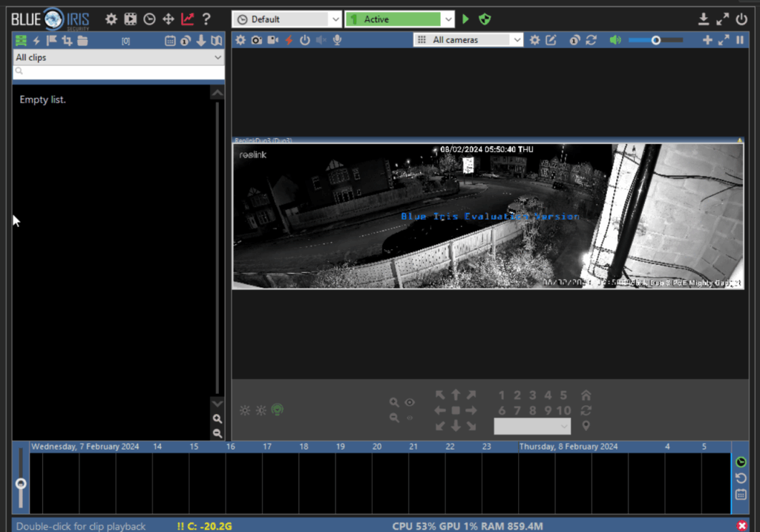This screenshot has height=532, width=760.
Task: Show flagged clips using the flag icon
Action: click(52, 40)
